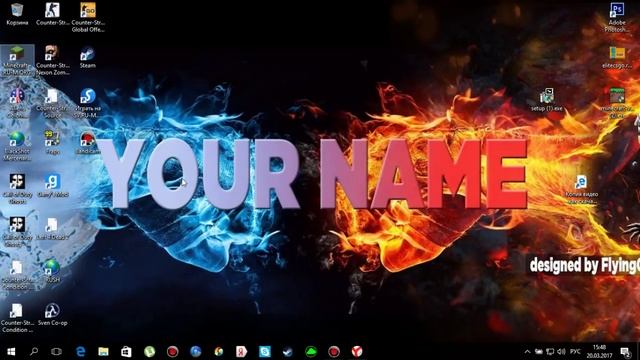The image size is (640, 360).
Task: Open the Windows Start menu
Action: pyautogui.click(x=11, y=351)
